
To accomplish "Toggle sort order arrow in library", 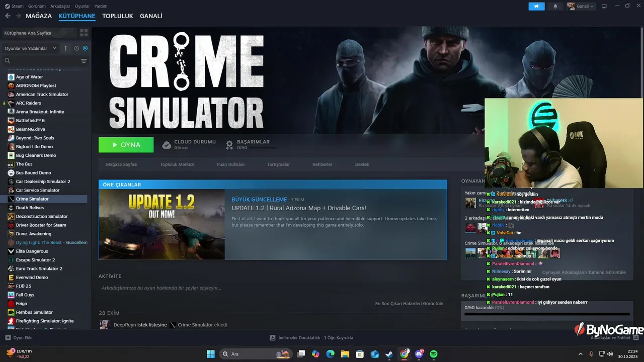I will [x=65, y=48].
